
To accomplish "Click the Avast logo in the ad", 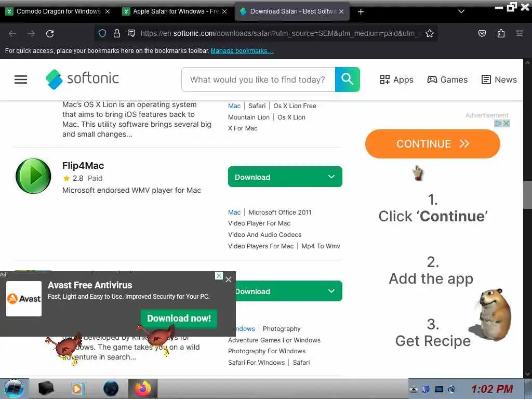I will pyautogui.click(x=24, y=299).
